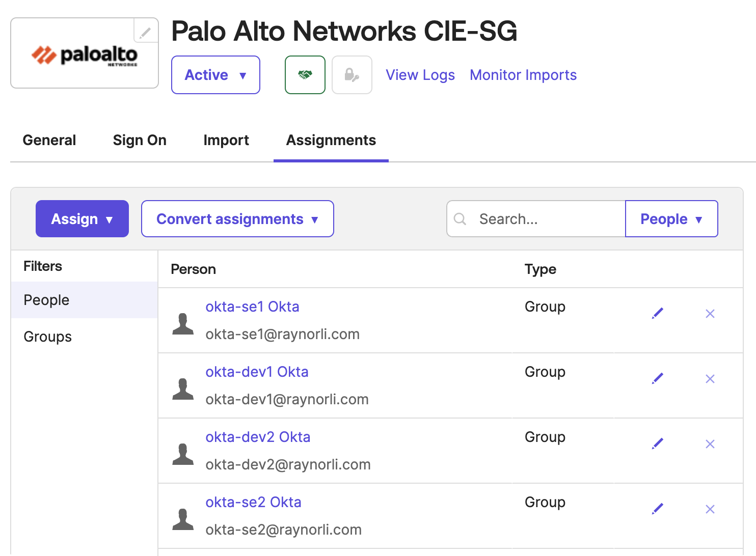Open the okta-dev1 Okta user link
The width and height of the screenshot is (756, 556).
point(257,372)
